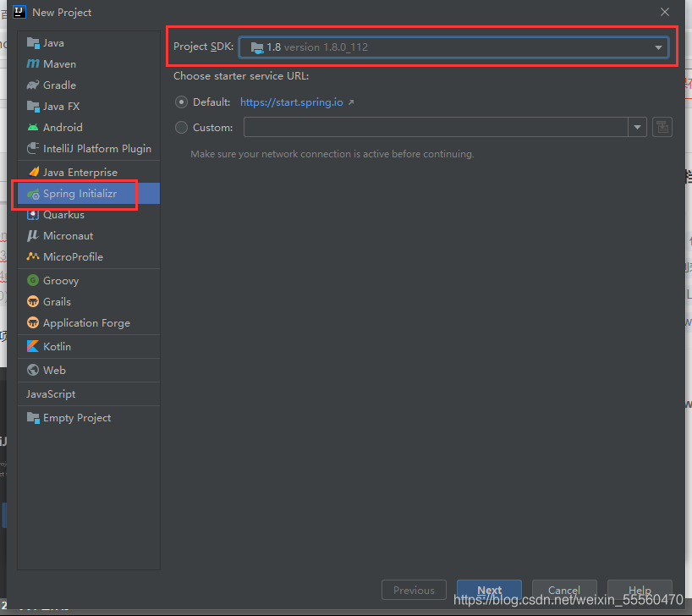The height and width of the screenshot is (616, 692).
Task: Select Java Enterprise project type
Action: point(89,173)
